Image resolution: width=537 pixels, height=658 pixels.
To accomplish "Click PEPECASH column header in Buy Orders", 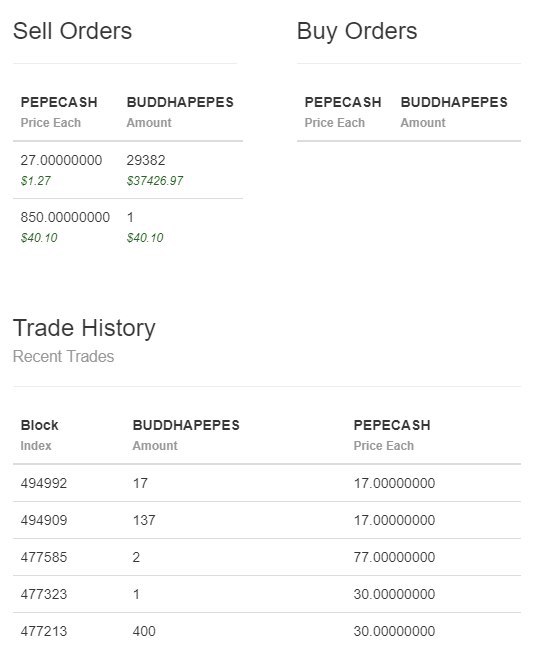I will [343, 102].
